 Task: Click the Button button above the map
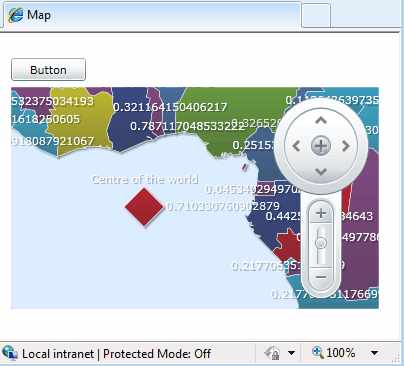pyautogui.click(x=48, y=70)
